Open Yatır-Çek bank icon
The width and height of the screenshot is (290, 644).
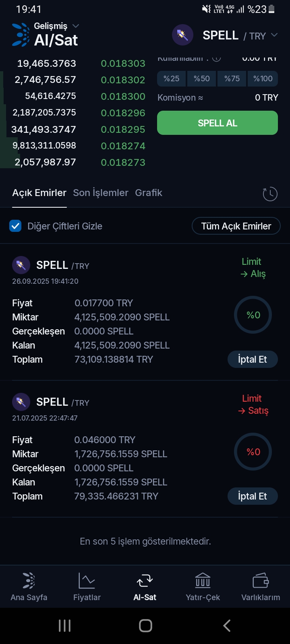coord(203,581)
